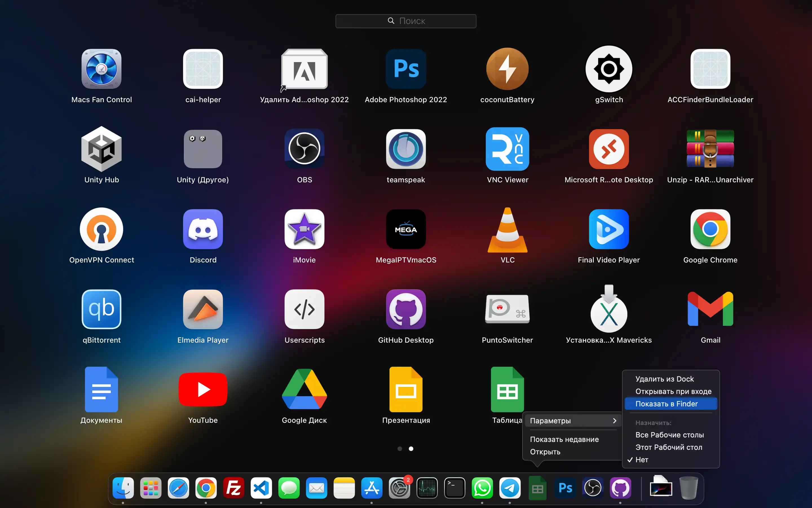Viewport: 812px width, 508px height.
Task: Open Mail from the Dock
Action: point(316,487)
